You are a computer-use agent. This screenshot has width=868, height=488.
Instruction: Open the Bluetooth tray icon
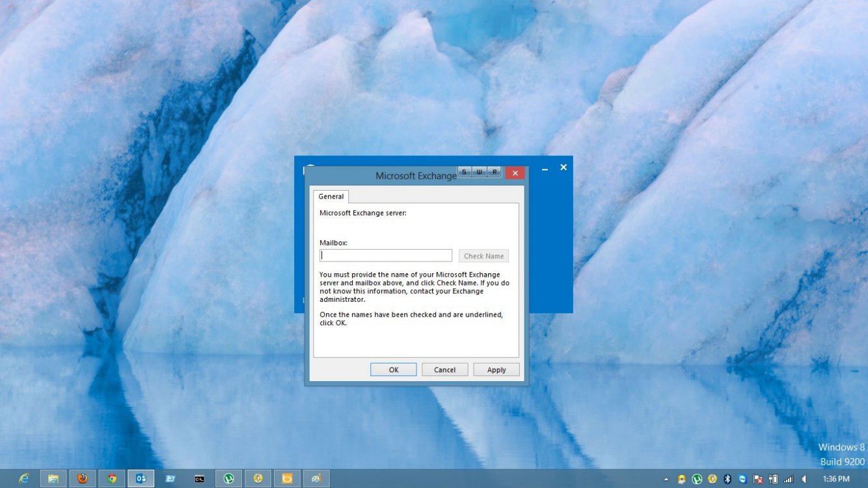[x=727, y=479]
